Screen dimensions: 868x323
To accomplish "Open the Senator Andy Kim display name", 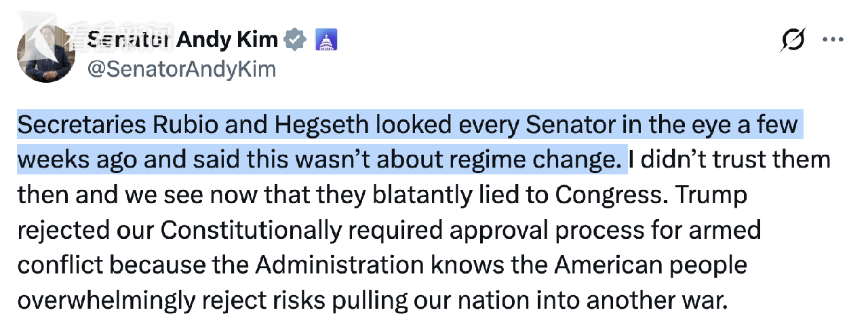I will point(183,40).
